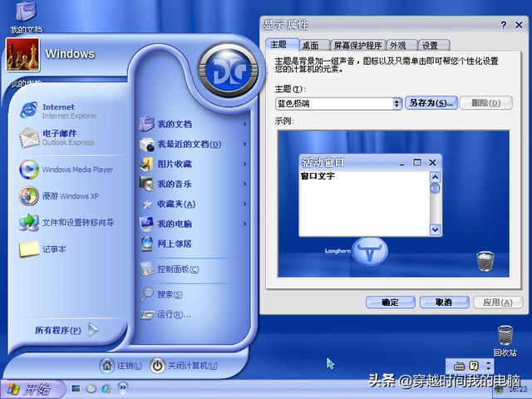Open 图片收藏 folder

tap(166, 165)
